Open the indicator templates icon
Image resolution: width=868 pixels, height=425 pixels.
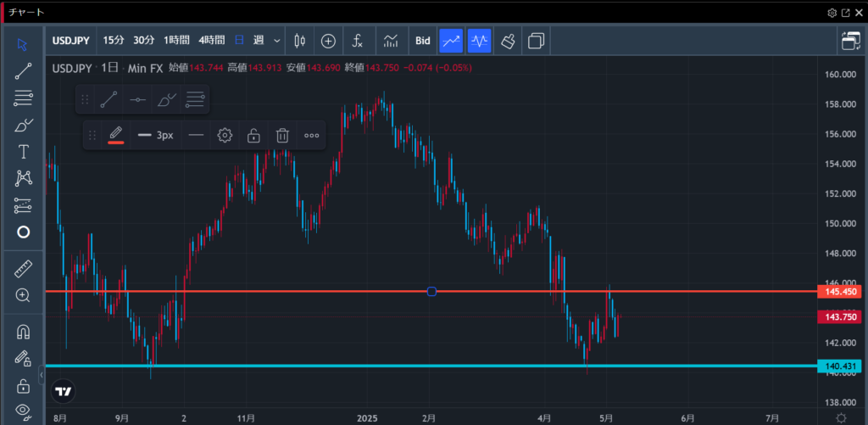tap(391, 41)
